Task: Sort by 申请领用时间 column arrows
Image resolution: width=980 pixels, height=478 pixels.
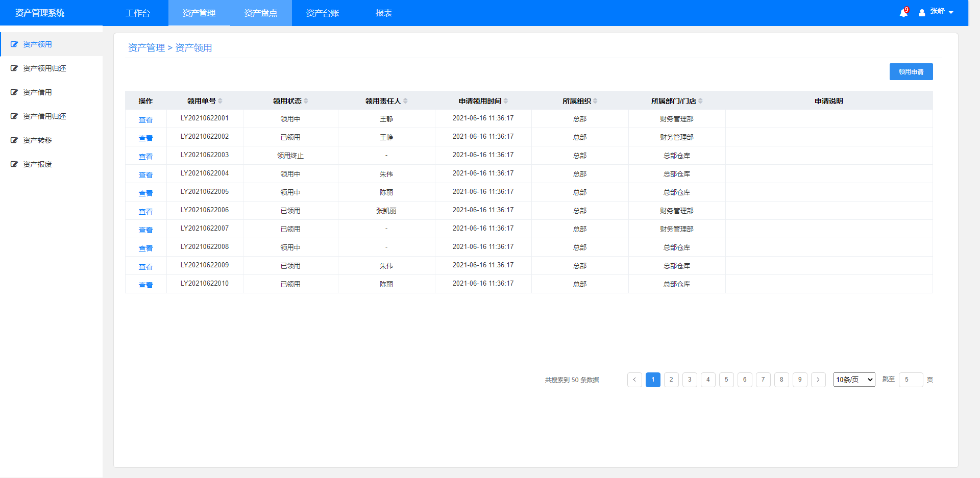Action: pos(506,101)
